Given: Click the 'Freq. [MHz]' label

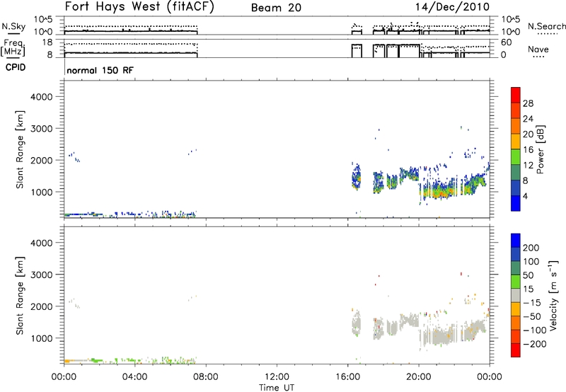Looking at the screenshot, I should [x=14, y=47].
